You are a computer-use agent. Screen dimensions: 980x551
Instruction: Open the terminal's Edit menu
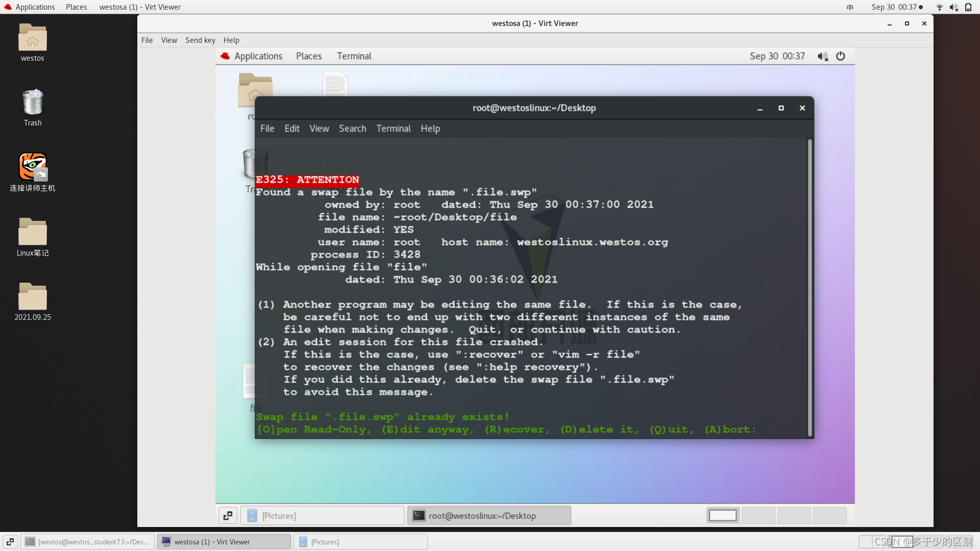(292, 129)
